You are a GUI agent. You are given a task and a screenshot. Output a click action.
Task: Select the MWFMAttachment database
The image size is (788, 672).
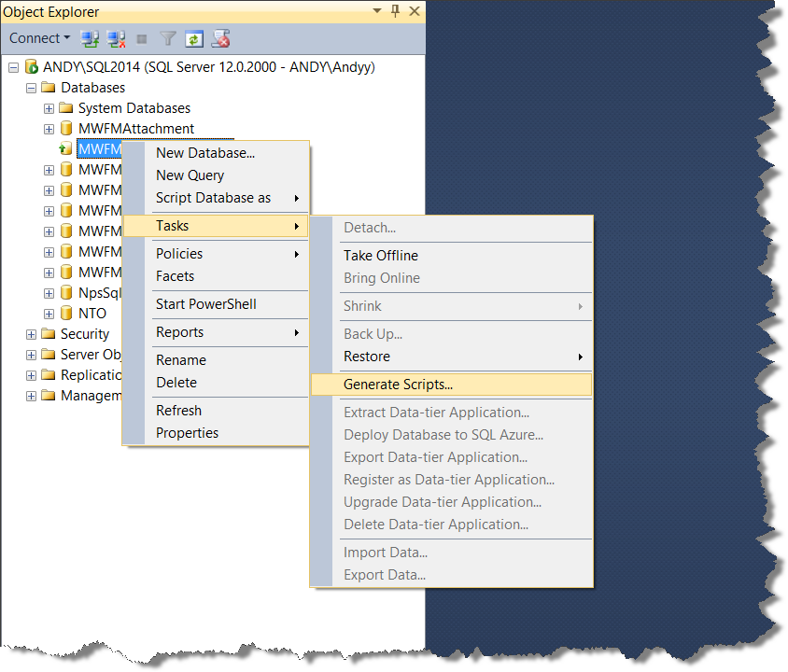click(136, 129)
